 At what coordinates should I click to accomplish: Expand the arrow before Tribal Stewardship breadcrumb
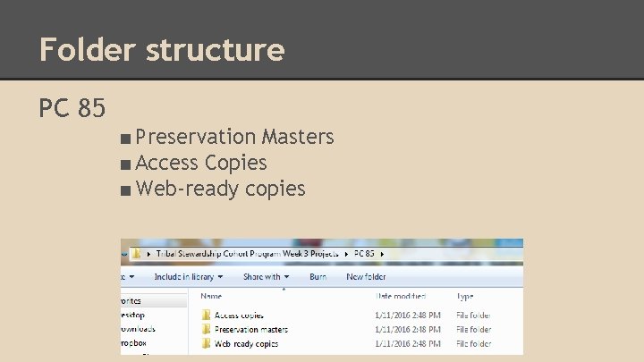(x=148, y=254)
